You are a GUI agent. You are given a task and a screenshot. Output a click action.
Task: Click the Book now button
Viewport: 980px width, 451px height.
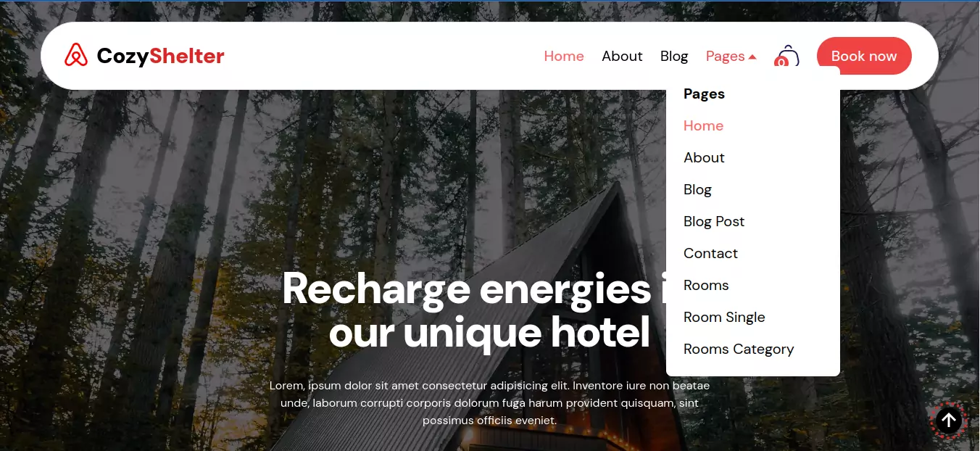(864, 56)
